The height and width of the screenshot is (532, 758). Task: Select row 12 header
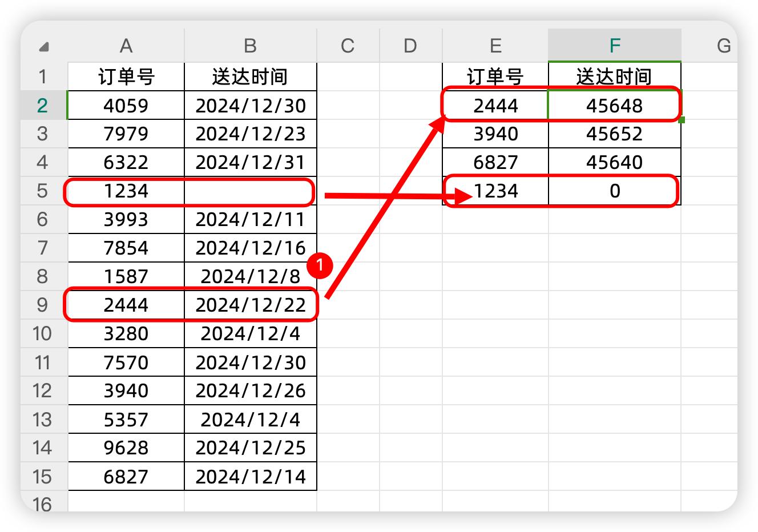(43, 390)
